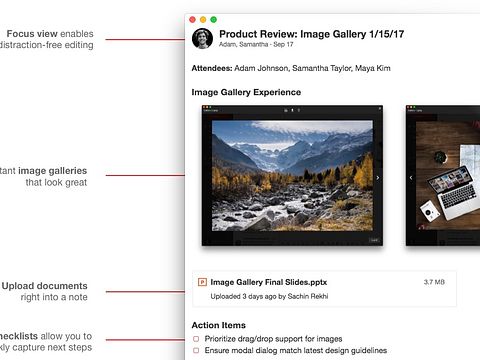Click 'Uploaded 3 days ago by Sachin Rekhi' text
The image size is (480, 360).
tap(269, 296)
